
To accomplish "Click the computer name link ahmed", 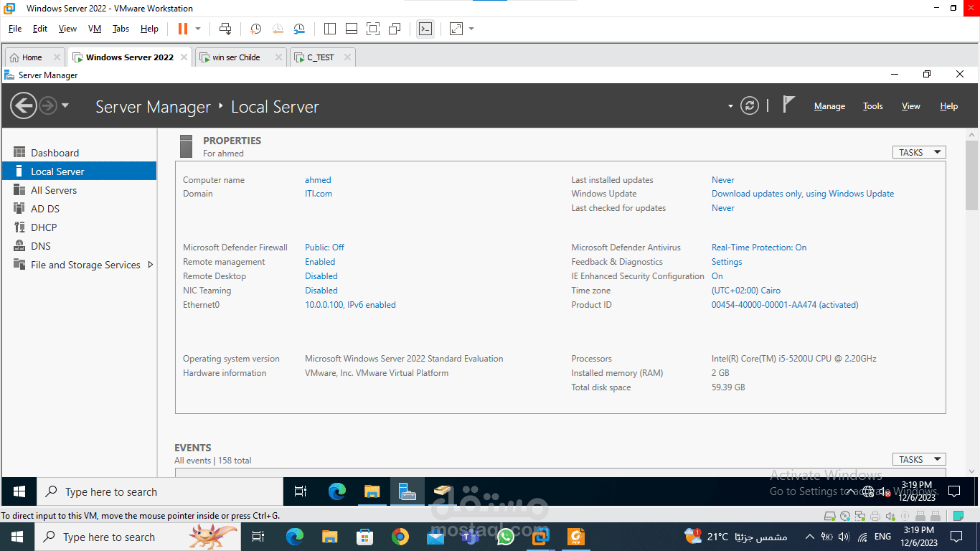I will [x=318, y=180].
